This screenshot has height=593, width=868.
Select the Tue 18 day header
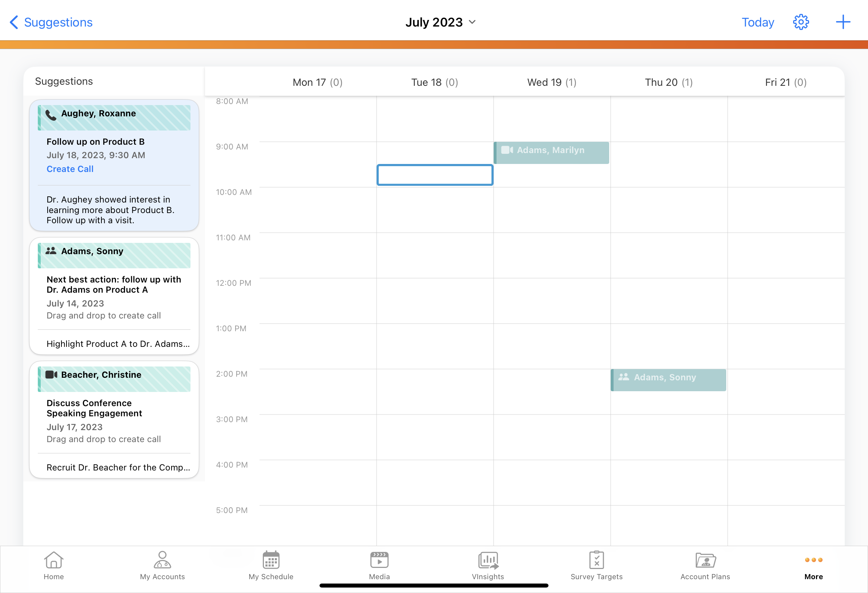(x=434, y=82)
